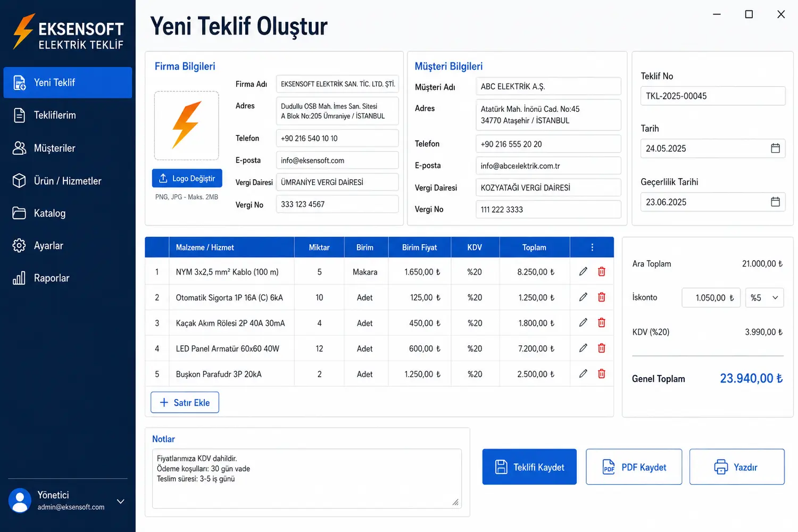
Task: Edit the Otomatik Sigorta 1P 16A row
Action: click(583, 297)
